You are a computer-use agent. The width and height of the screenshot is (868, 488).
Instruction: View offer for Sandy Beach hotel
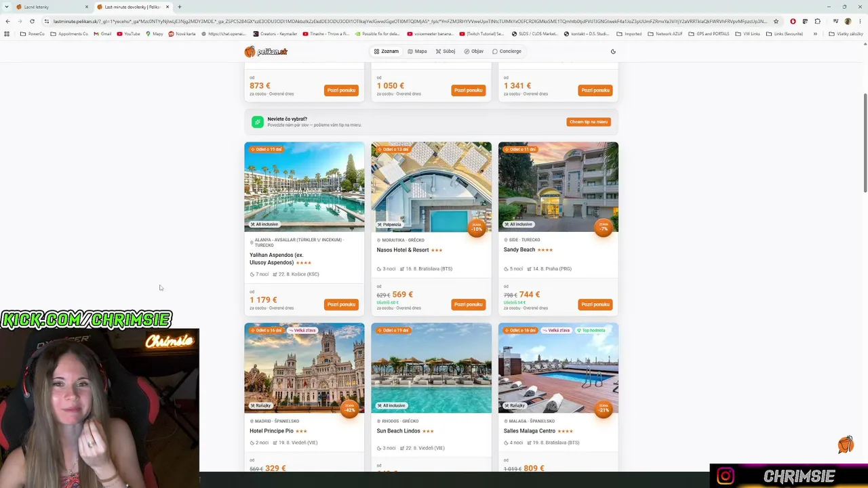[595, 304]
